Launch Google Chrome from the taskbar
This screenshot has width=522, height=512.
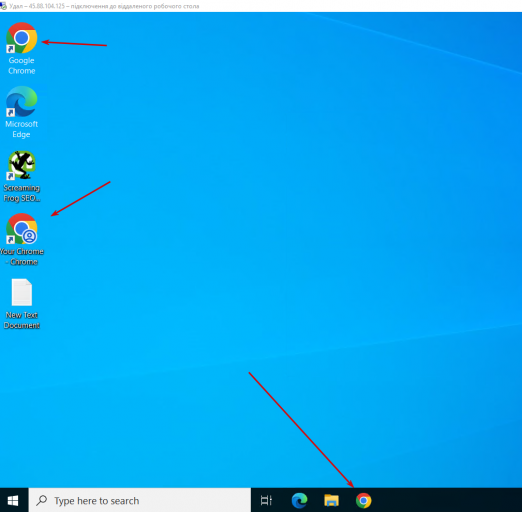point(363,500)
